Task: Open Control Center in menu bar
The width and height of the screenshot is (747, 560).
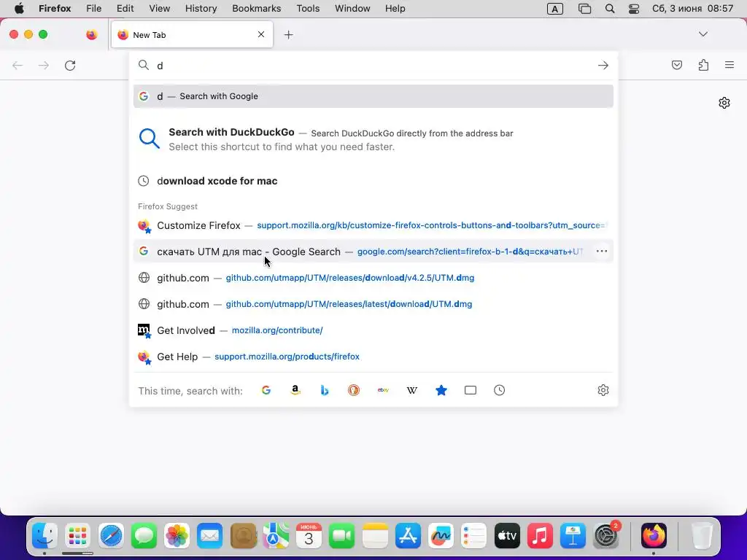Action: pyautogui.click(x=634, y=9)
